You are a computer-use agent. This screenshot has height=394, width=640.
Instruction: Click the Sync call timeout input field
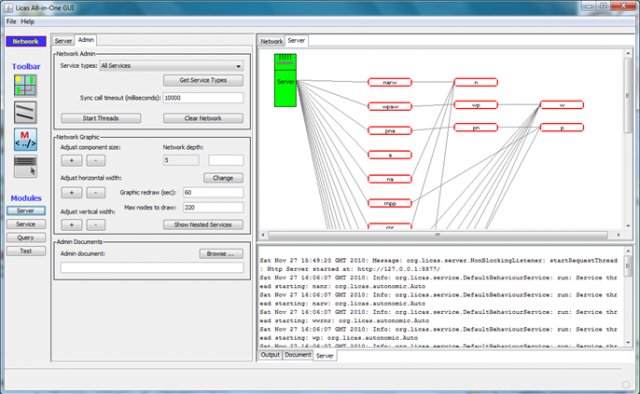pos(203,98)
